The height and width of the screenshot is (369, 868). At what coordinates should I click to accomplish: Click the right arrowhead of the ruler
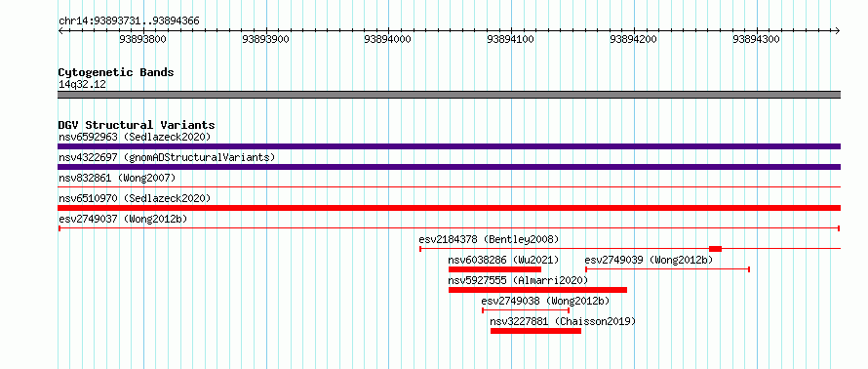[838, 30]
